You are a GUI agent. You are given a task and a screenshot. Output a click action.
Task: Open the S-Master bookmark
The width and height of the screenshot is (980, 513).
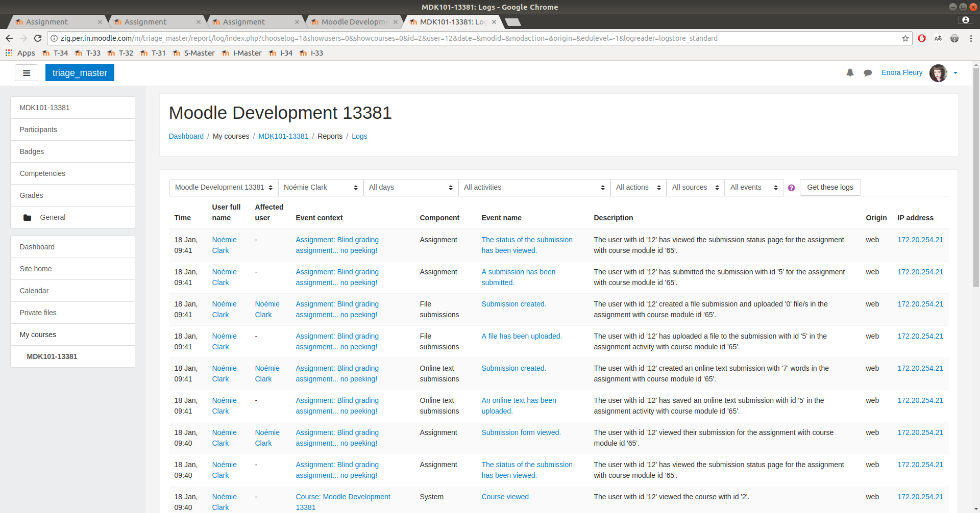coord(193,53)
